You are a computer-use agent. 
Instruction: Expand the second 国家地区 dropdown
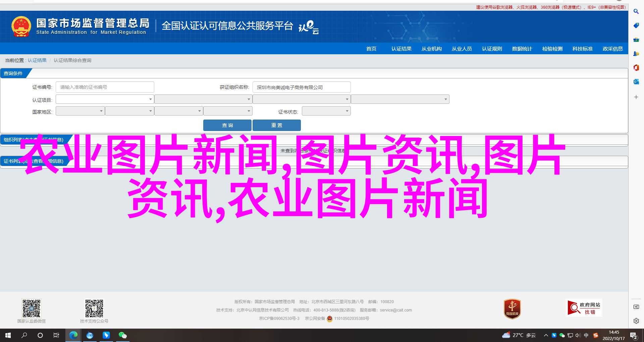129,111
